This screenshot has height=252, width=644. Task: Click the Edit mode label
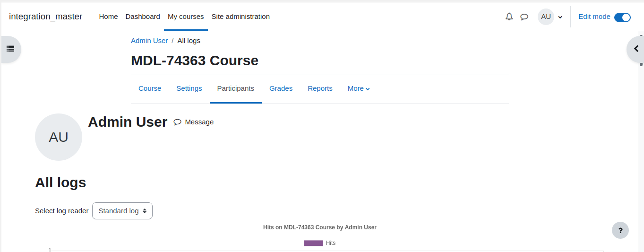(x=594, y=17)
